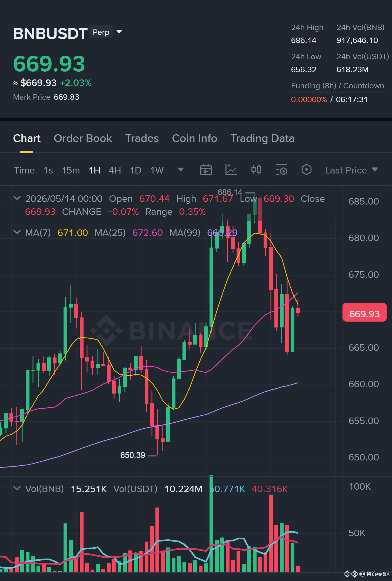Tap the large 669.93 last price
This screenshot has width=392, height=581.
pos(49,64)
